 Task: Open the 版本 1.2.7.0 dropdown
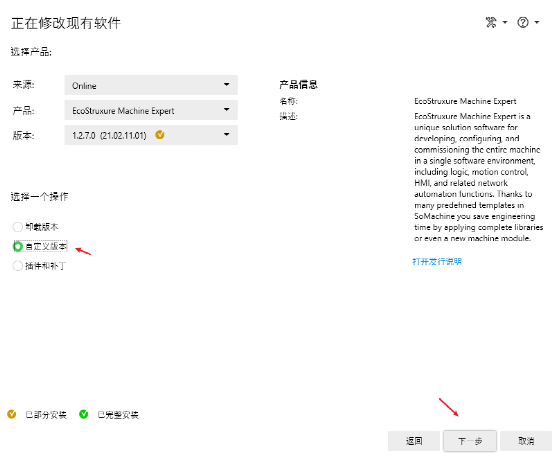tap(151, 135)
